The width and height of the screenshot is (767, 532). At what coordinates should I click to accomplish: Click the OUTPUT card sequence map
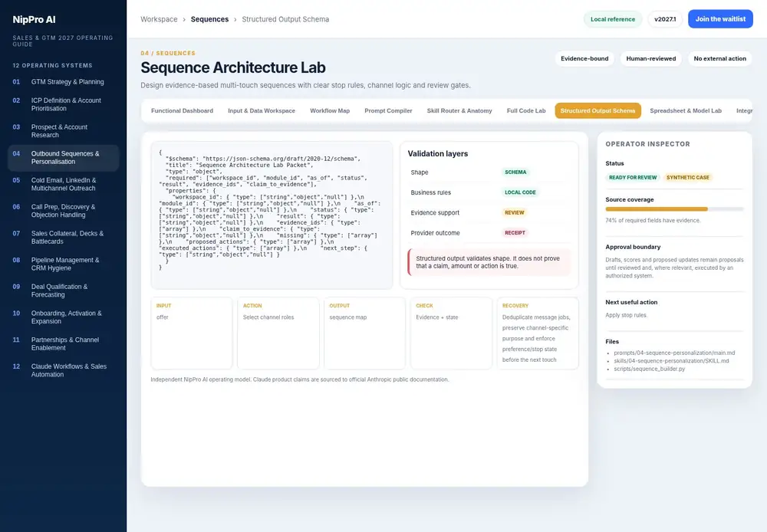(x=364, y=333)
